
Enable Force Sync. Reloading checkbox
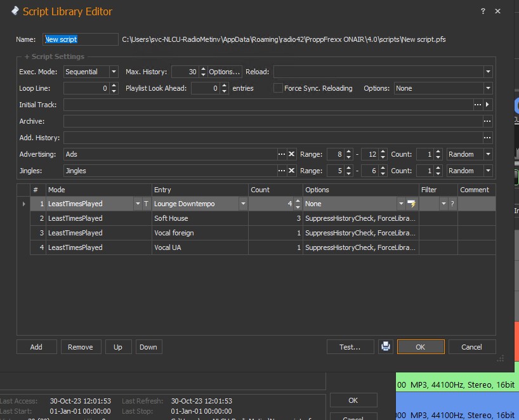pyautogui.click(x=278, y=88)
